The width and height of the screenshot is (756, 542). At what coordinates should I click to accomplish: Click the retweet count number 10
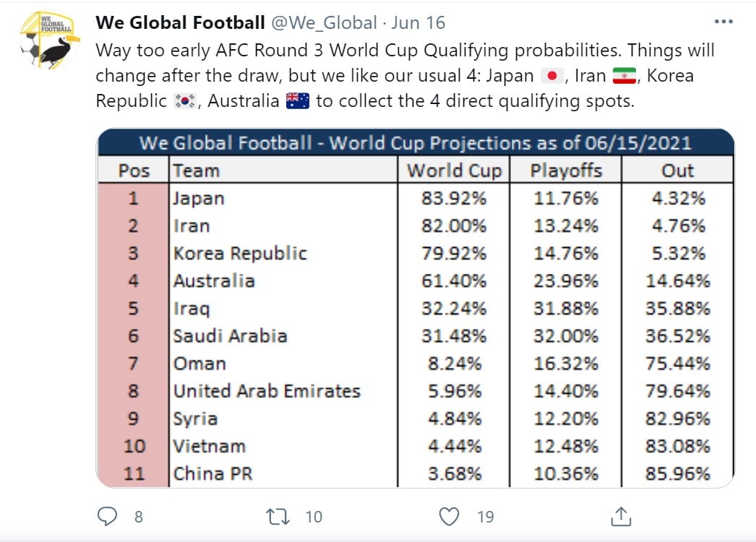click(x=313, y=517)
